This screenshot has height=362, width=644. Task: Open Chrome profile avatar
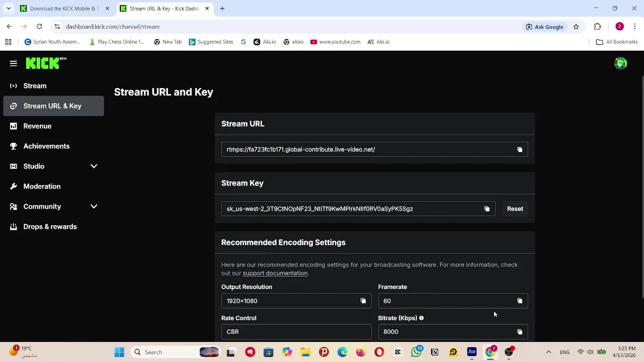(x=619, y=27)
